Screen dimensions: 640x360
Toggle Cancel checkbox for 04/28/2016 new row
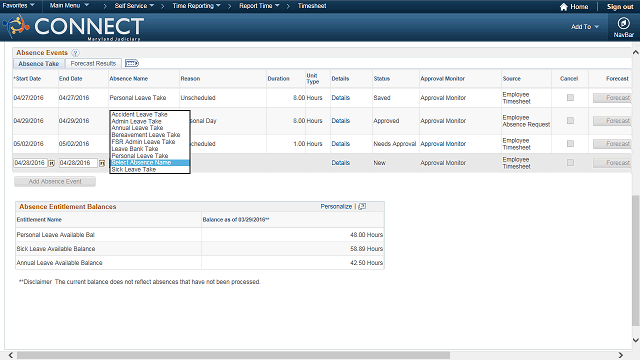tap(570, 162)
